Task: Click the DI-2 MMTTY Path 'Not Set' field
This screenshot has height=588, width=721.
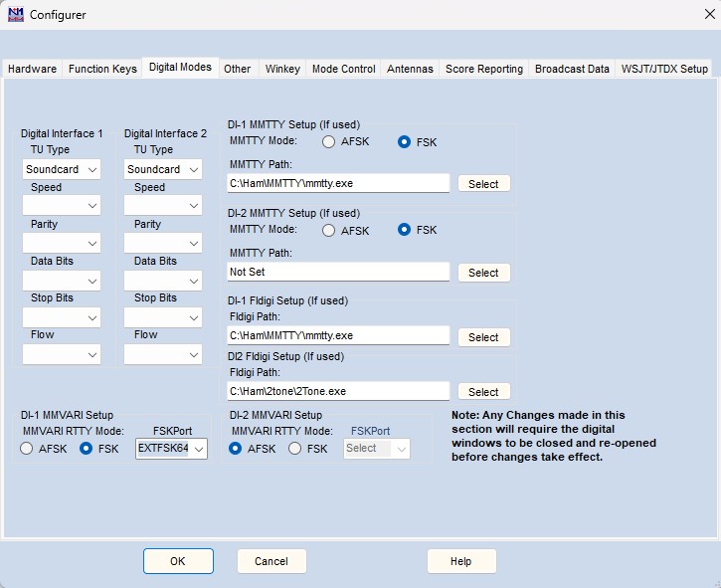Action: point(338,272)
